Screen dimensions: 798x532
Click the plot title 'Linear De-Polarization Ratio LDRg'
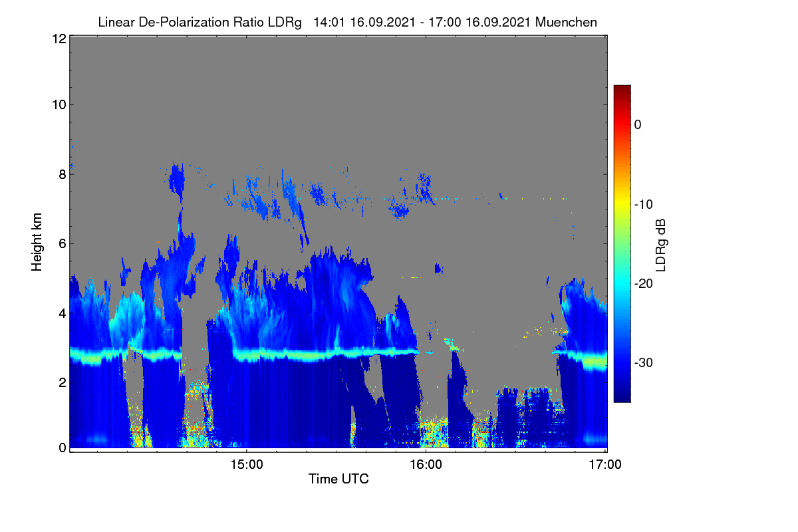click(199, 23)
